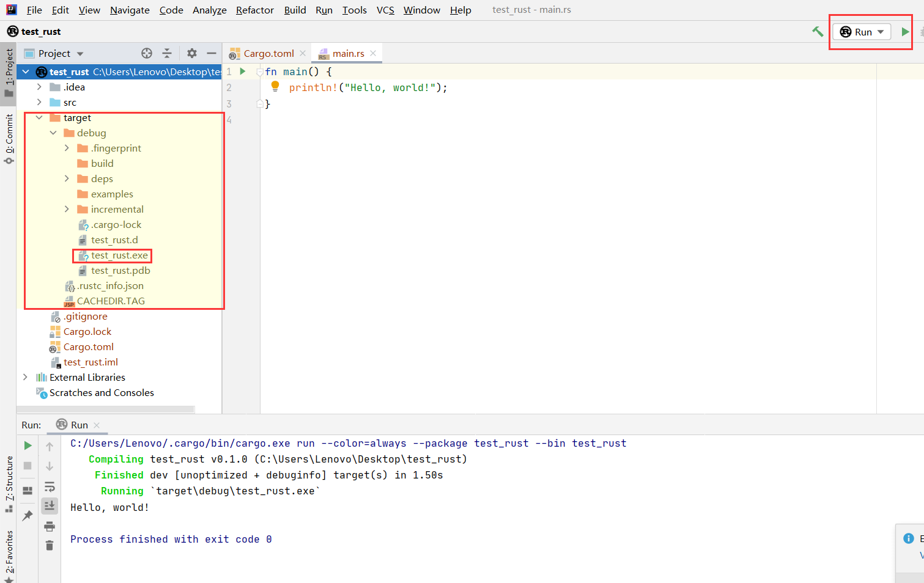Click the horizontal scrollbar of the Project tree

pos(106,409)
